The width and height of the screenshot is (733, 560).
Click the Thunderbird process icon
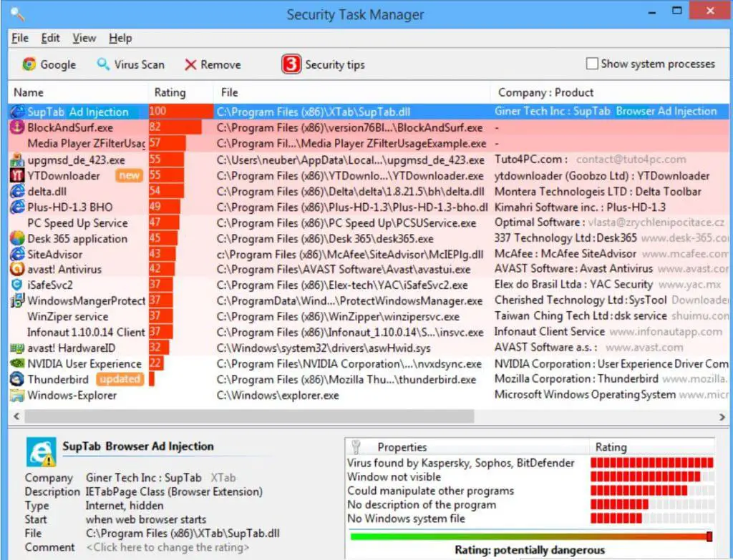(17, 379)
